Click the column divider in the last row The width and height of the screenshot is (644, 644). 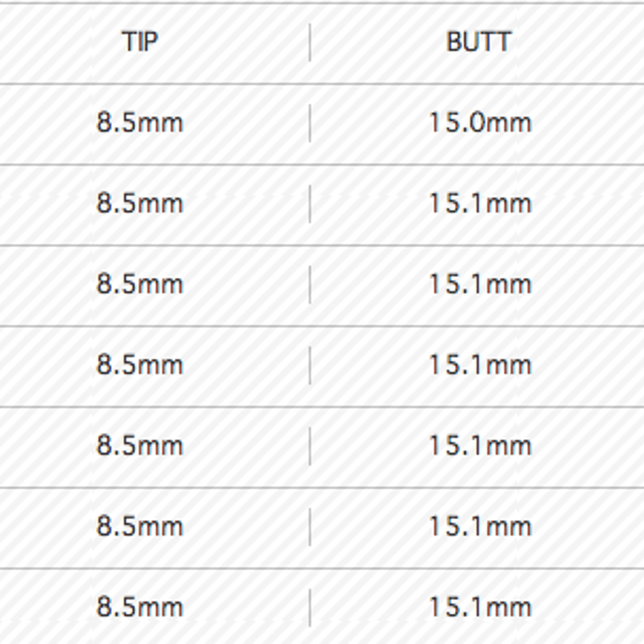coord(310,609)
